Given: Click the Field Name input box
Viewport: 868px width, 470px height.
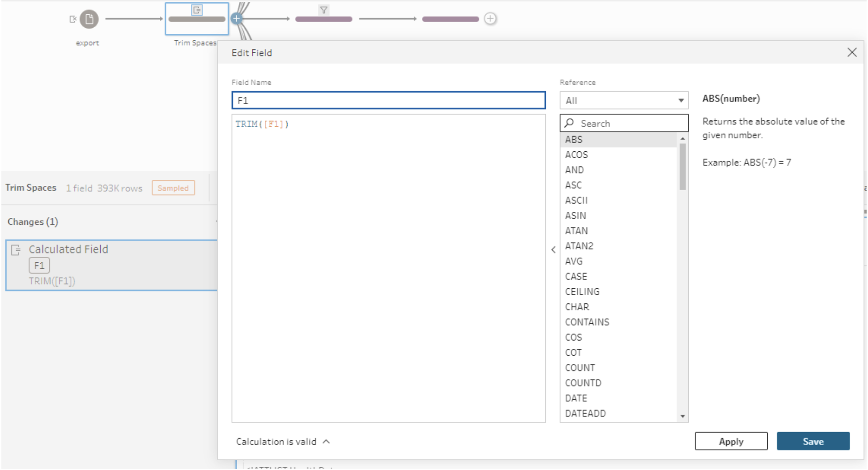Looking at the screenshot, I should [388, 100].
